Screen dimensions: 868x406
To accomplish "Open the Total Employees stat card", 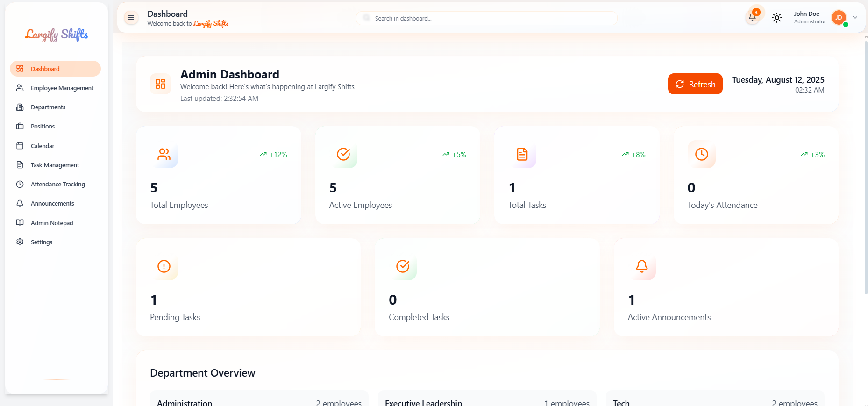I will 218,175.
